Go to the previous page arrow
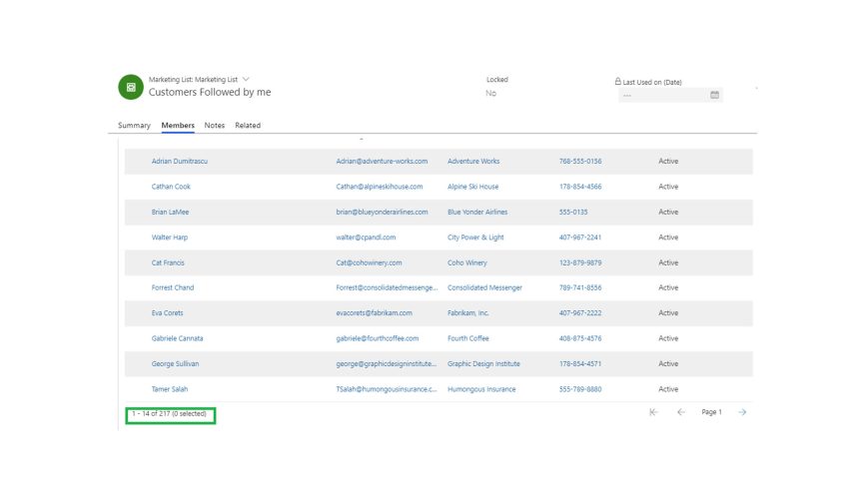868x482 pixels. pos(681,412)
